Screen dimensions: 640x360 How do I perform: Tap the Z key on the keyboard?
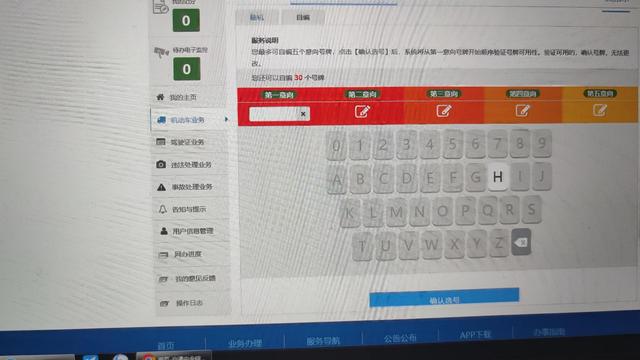click(499, 243)
